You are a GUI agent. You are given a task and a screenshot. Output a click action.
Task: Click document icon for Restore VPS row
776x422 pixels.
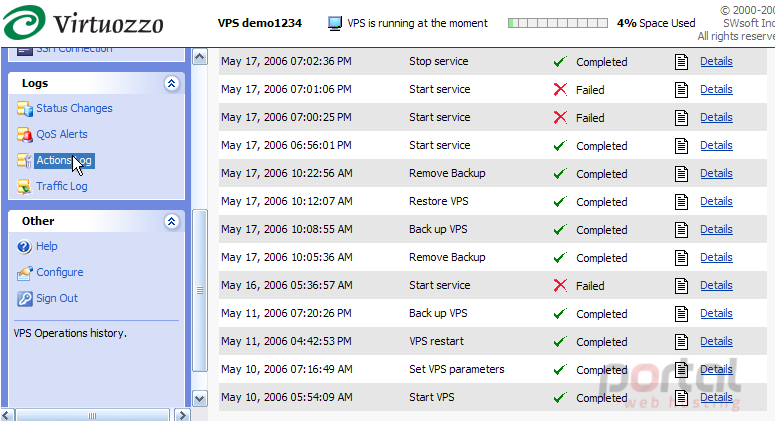(x=681, y=202)
